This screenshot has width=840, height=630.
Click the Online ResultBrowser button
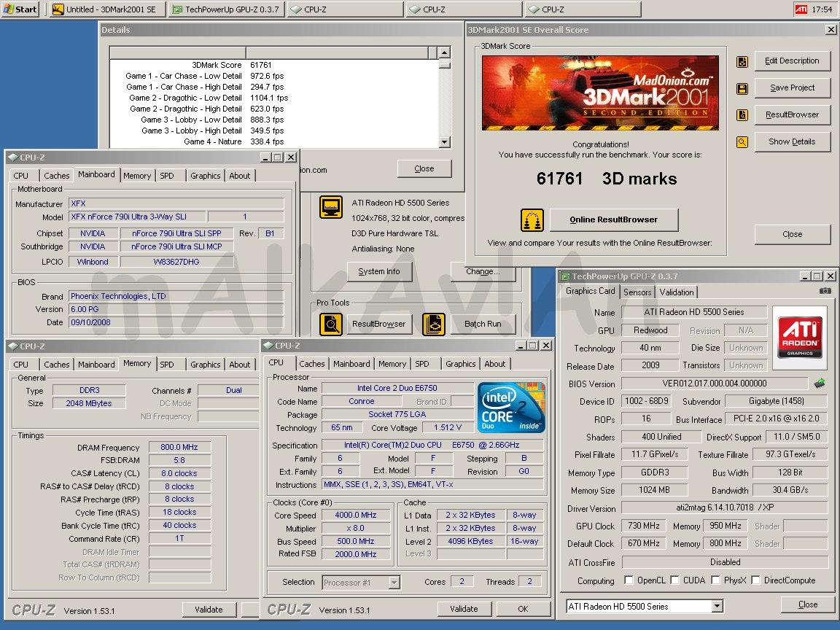613,219
